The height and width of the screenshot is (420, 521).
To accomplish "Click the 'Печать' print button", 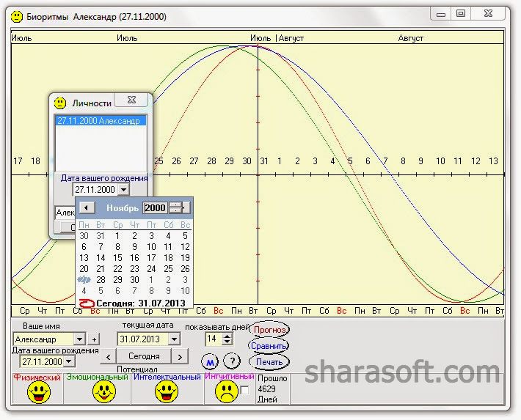I will pyautogui.click(x=269, y=362).
